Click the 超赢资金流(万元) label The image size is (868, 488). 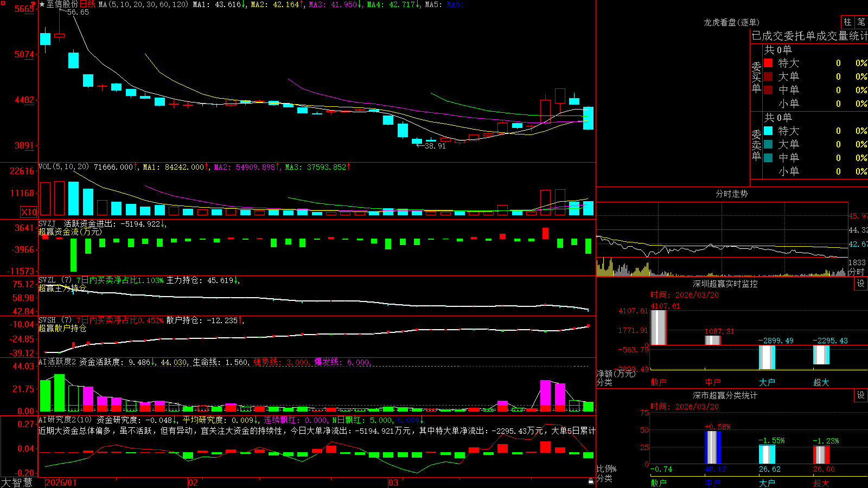[x=70, y=232]
